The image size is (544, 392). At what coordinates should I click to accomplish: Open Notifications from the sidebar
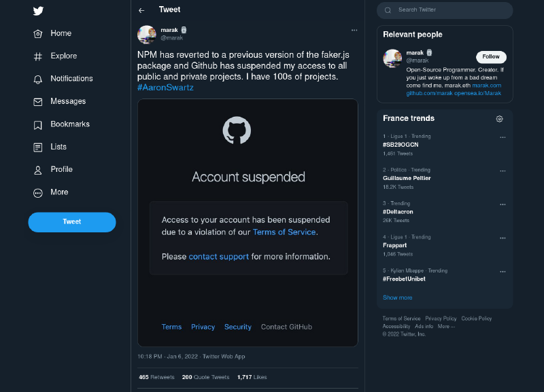[70, 79]
